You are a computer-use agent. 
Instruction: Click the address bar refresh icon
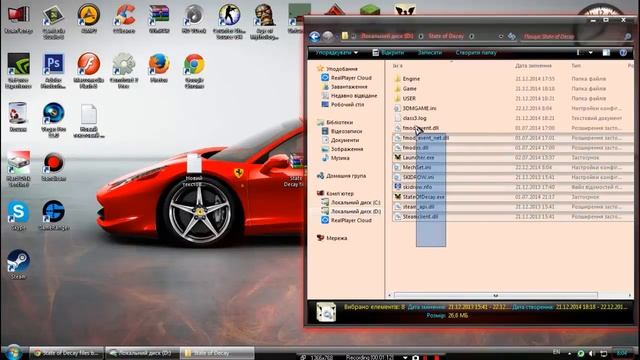pyautogui.click(x=511, y=36)
